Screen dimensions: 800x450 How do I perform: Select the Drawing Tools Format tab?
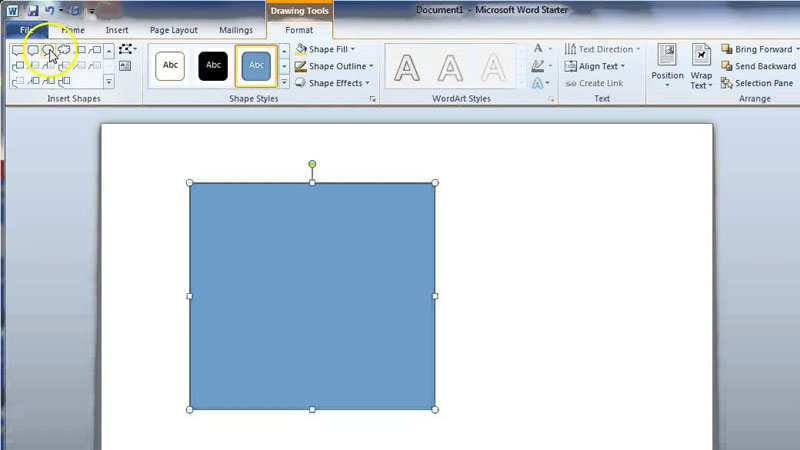pyautogui.click(x=299, y=30)
